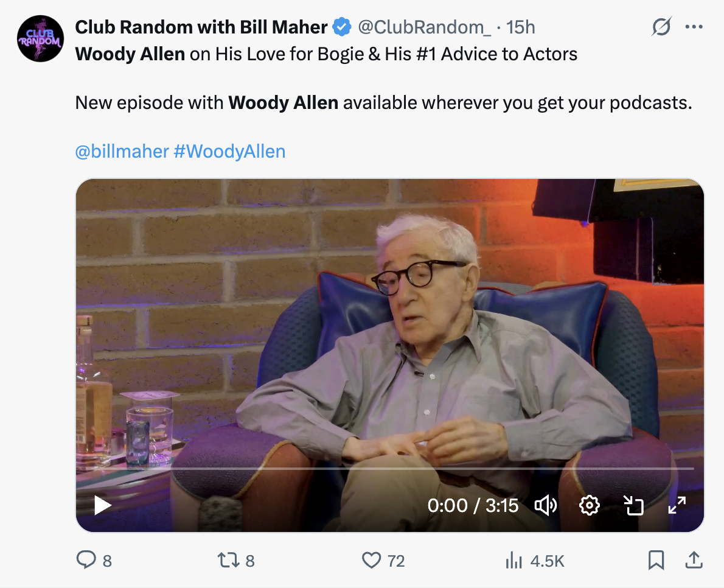Repost this tweet
This screenshot has width=724, height=588.
coord(236,560)
